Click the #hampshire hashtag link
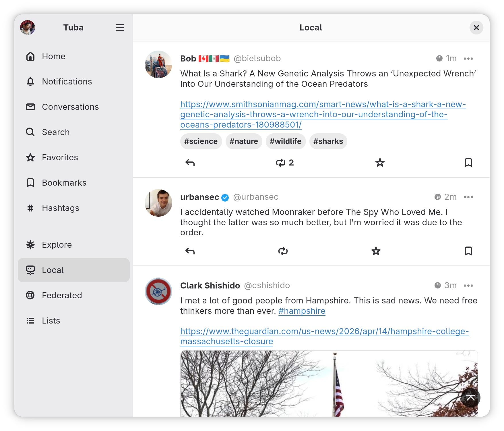Screen dimensions: 504x431 click(302, 311)
